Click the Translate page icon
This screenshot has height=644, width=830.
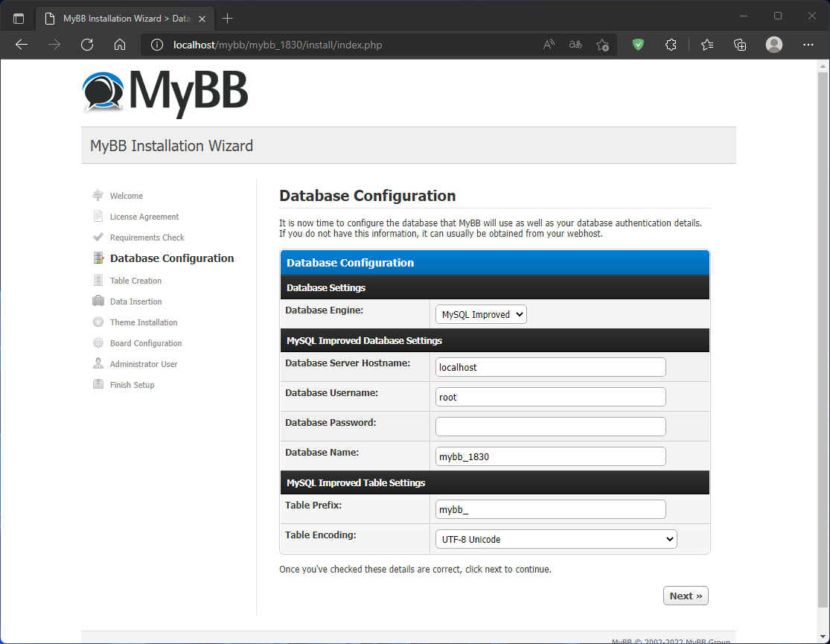point(575,45)
